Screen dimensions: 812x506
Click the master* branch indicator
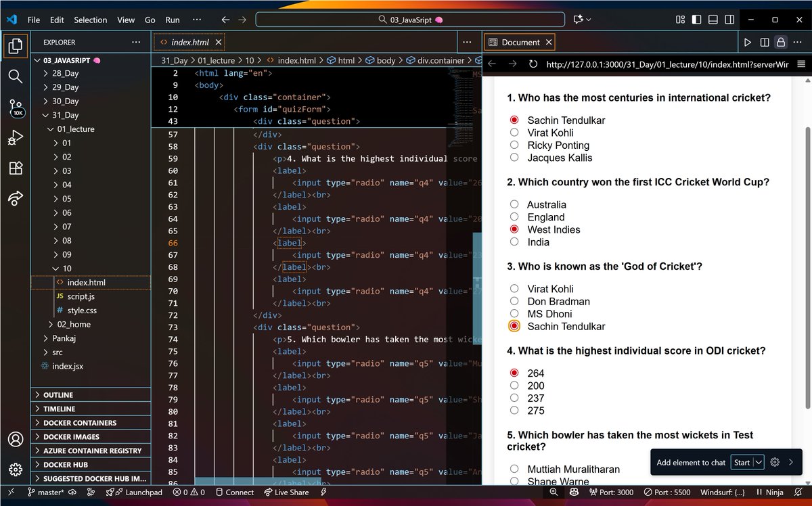[x=45, y=492]
